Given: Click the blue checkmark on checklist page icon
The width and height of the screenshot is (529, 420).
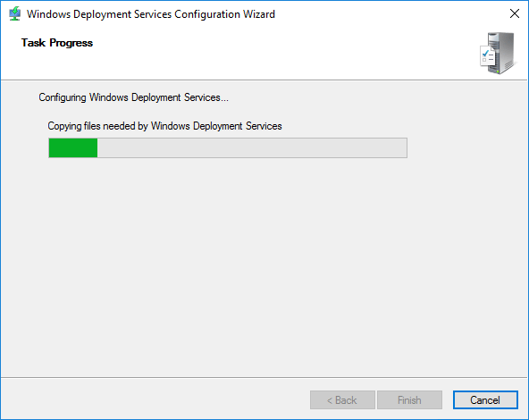Looking at the screenshot, I should click(x=486, y=53).
